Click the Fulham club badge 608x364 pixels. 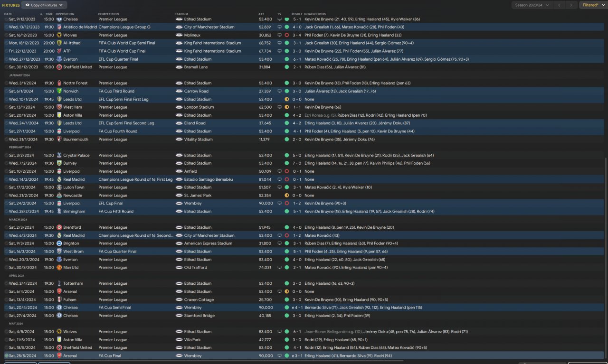[59, 299]
